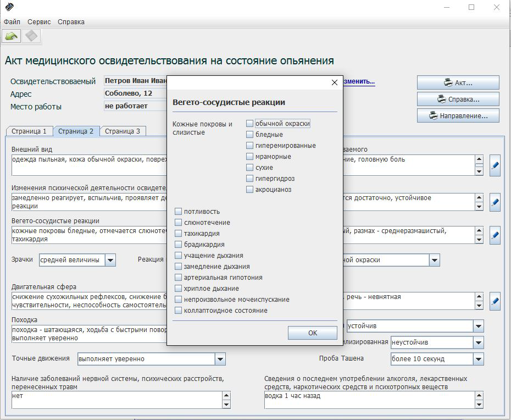Close the Вегето-сосудистые реакции dialog

pyautogui.click(x=334, y=82)
